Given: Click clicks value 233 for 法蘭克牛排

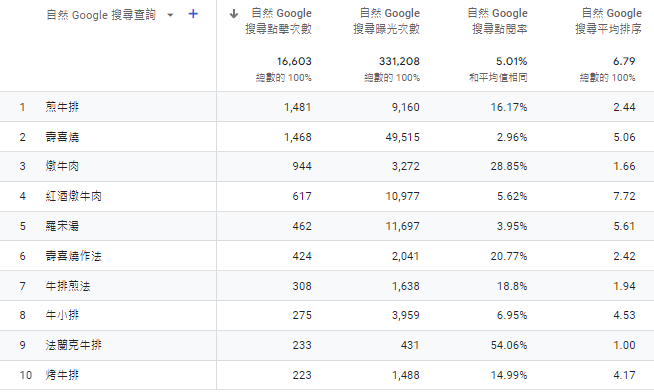Looking at the screenshot, I should coord(302,345).
